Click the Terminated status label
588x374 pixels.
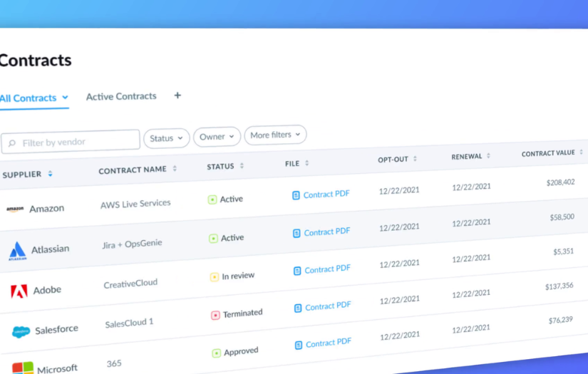pyautogui.click(x=242, y=313)
